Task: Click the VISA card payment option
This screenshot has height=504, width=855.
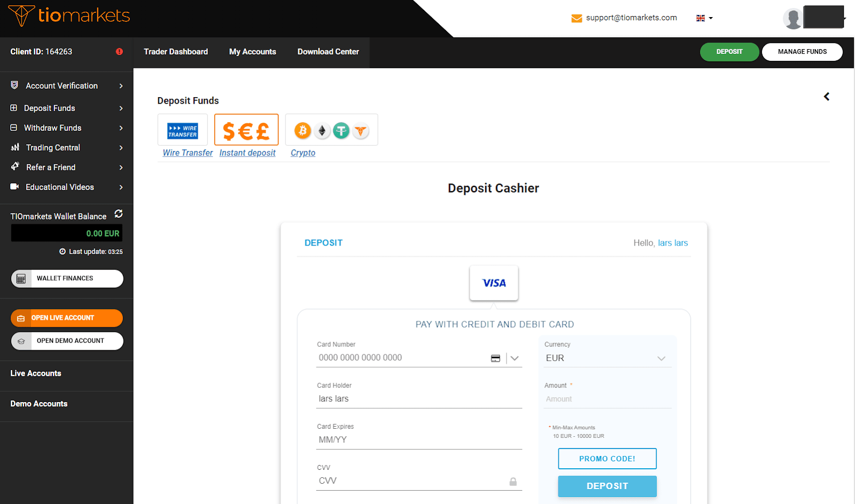Action: (494, 283)
